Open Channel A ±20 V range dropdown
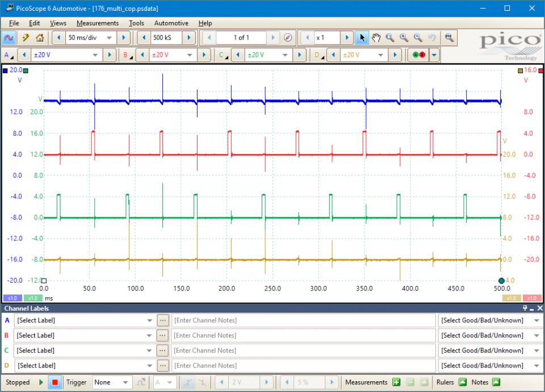 pyautogui.click(x=95, y=55)
